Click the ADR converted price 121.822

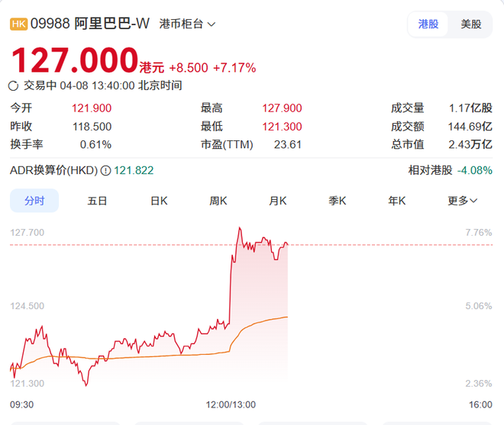click(x=134, y=170)
